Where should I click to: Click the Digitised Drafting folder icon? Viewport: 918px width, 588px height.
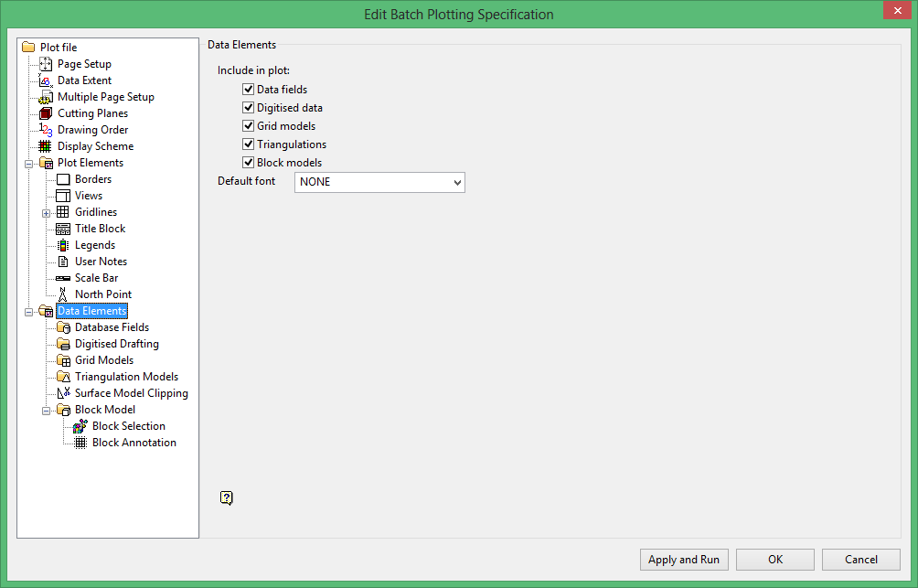pyautogui.click(x=63, y=344)
